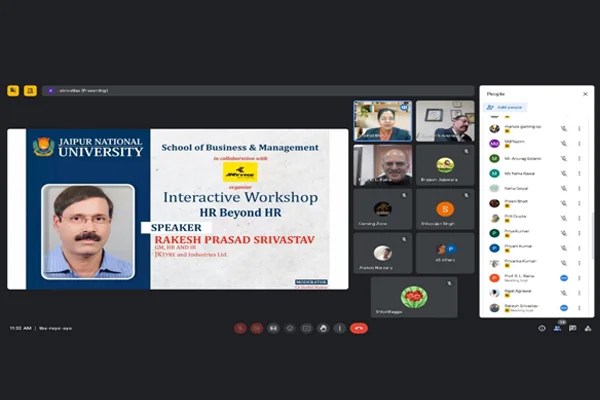Mute Preeti Bhatt in the people list
This screenshot has width=600, height=400.
pos(564,203)
